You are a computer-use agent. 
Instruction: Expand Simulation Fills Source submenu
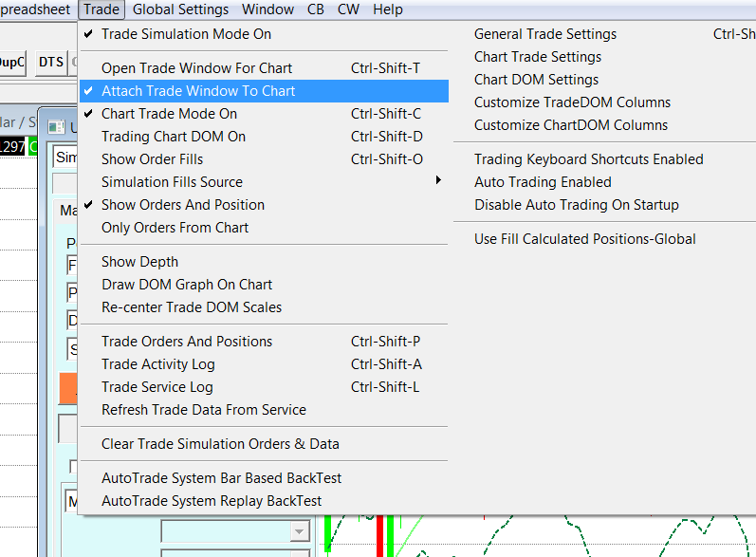click(172, 182)
